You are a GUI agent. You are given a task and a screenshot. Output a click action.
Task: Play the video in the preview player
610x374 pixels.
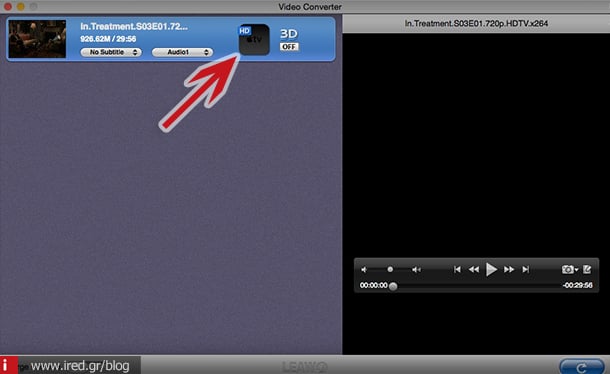click(491, 269)
